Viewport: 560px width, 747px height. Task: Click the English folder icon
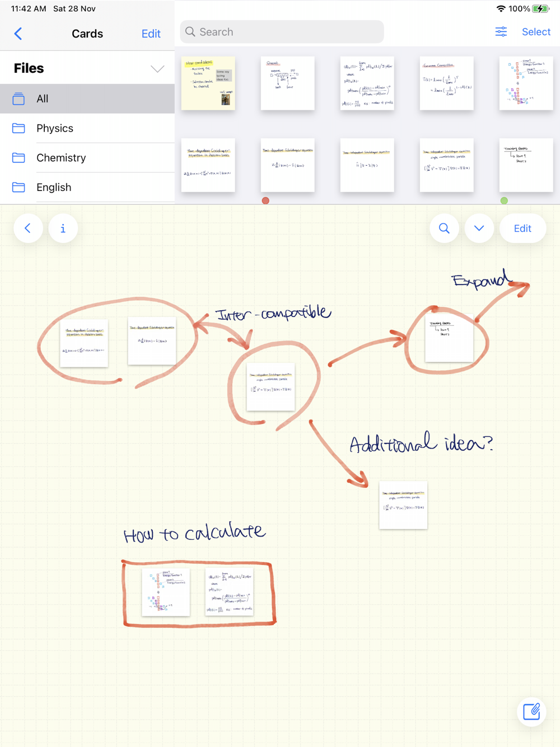tap(18, 187)
